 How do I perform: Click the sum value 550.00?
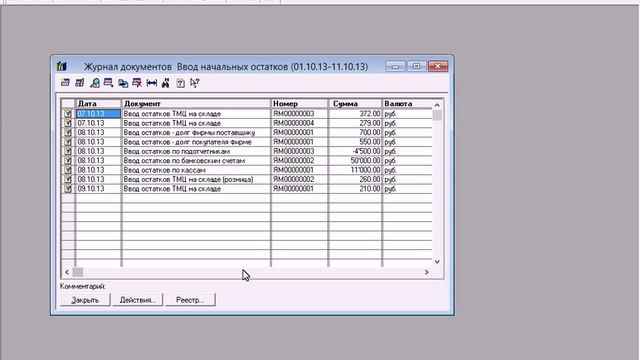(x=370, y=142)
